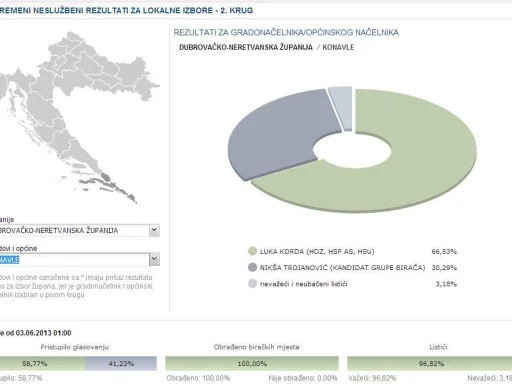
Task: Click the page header LOKALNE IZBORE - 2. KRUG
Action: tap(198, 10)
